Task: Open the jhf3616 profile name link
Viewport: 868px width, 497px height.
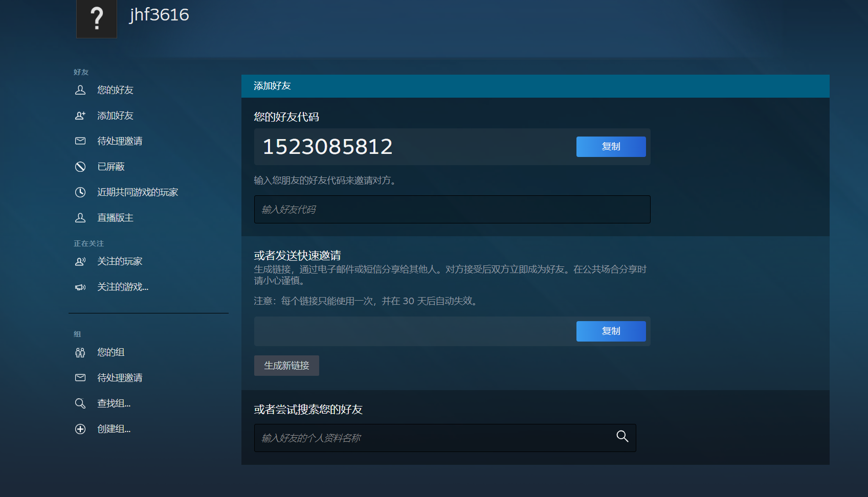Action: [x=159, y=15]
